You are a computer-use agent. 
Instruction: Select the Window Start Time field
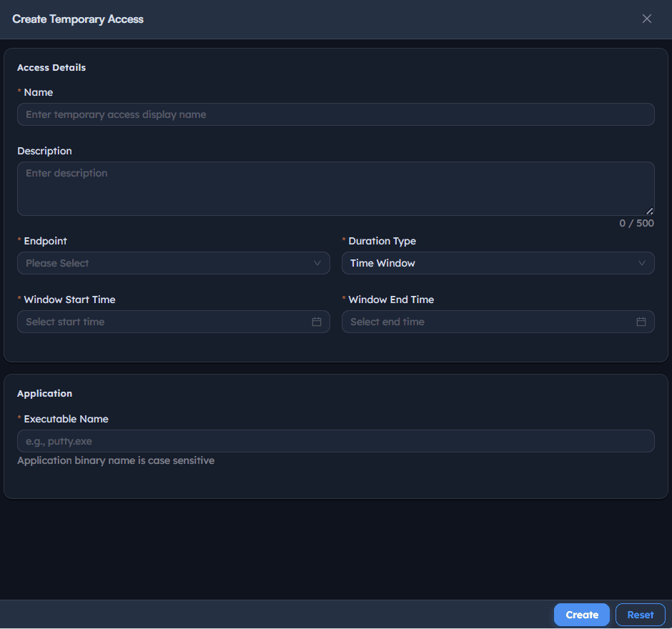(x=174, y=322)
